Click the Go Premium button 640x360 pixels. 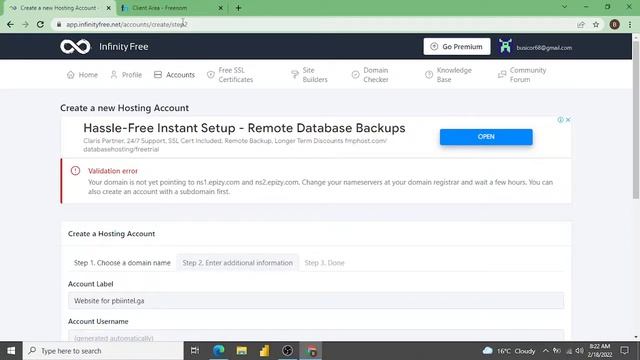[x=457, y=47]
